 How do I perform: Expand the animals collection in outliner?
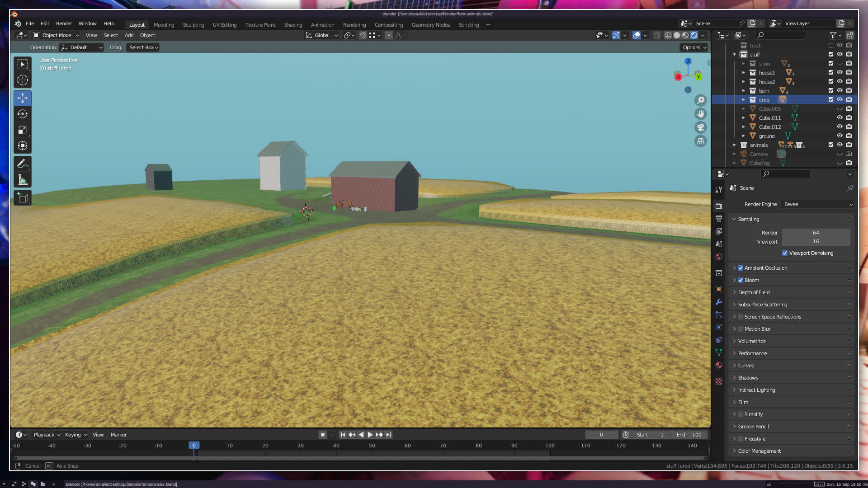pyautogui.click(x=735, y=145)
